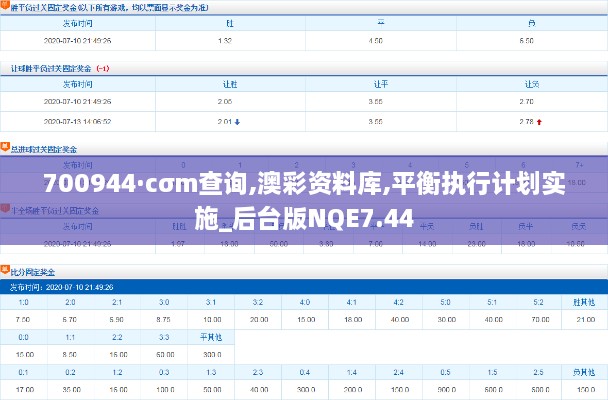Viewport: 608px width, 400px height.
Task: Click the 3:0 score header cell
Action: click(164, 302)
